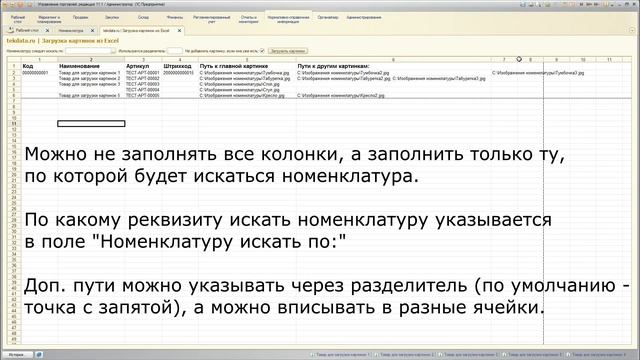Select the Загрузка картинок из Excel tab
This screenshot has width=640, height=360.
coord(136,31)
